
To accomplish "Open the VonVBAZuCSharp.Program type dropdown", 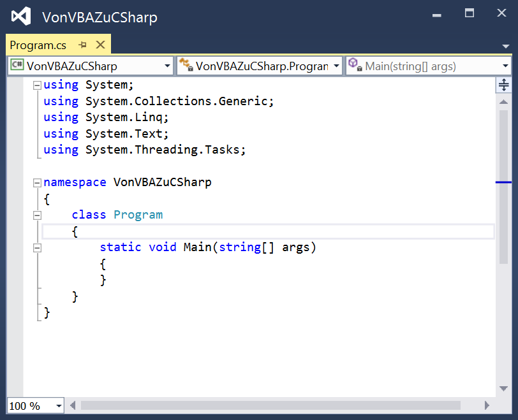I will click(336, 66).
